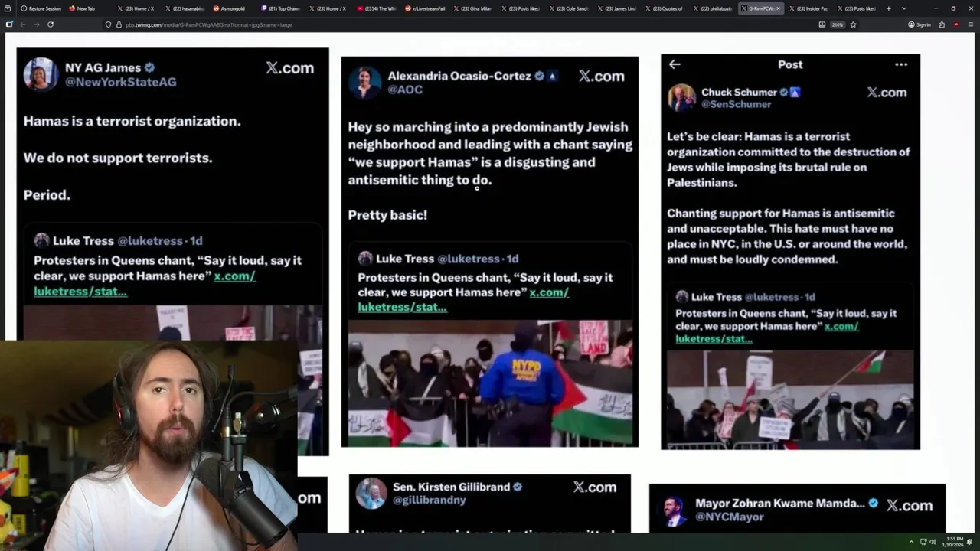Switch to the YouTube (2354) tab
This screenshot has width=980, height=551.
coord(377,8)
